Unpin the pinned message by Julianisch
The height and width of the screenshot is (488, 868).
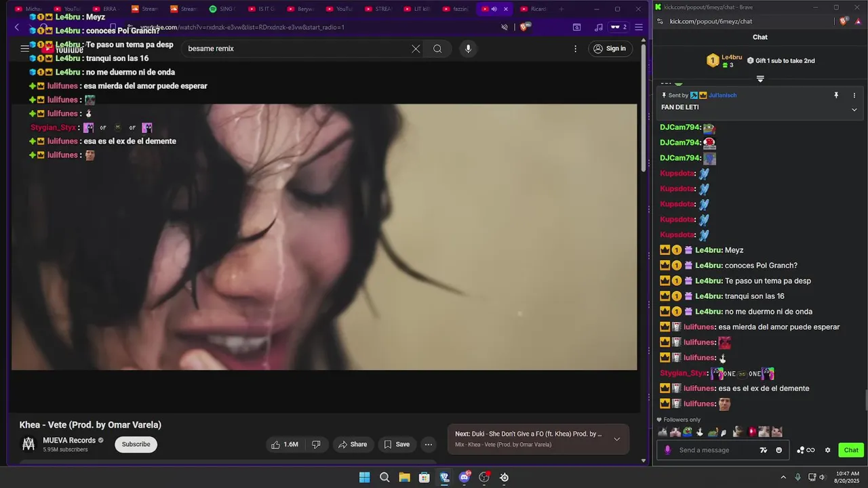[x=836, y=96]
